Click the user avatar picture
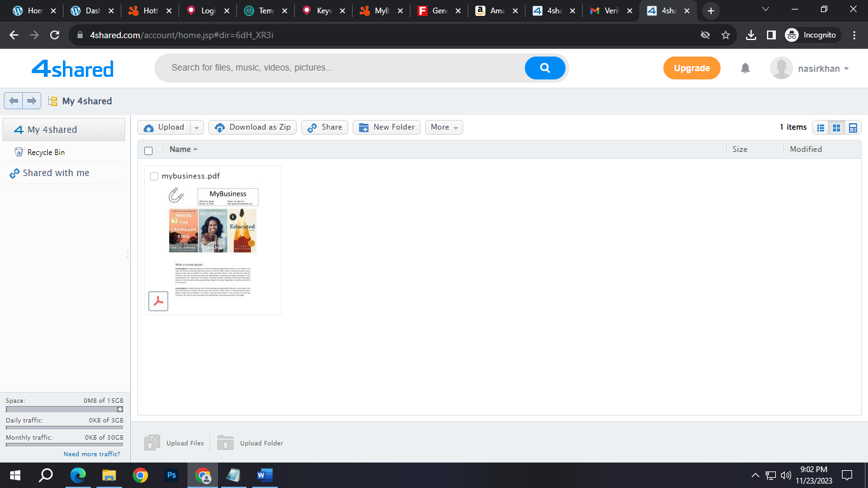This screenshot has height=488, width=868. [781, 69]
